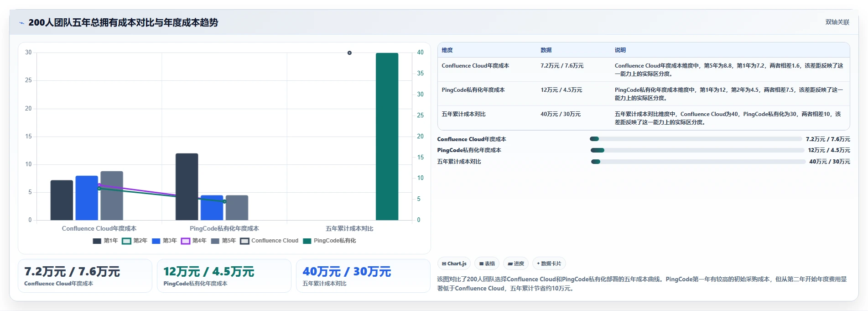Click the 维度 column header
This screenshot has height=311, width=868.
[447, 50]
